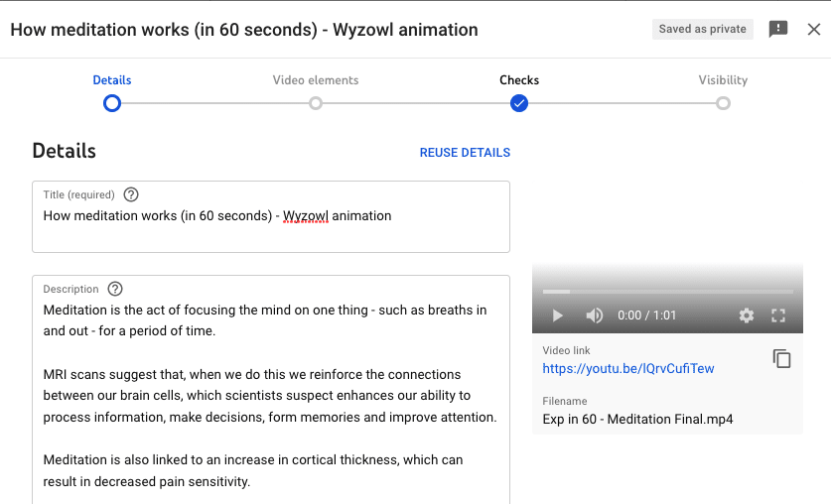The height and width of the screenshot is (504, 831).
Task: Open the video player settings gear
Action: pos(747,315)
